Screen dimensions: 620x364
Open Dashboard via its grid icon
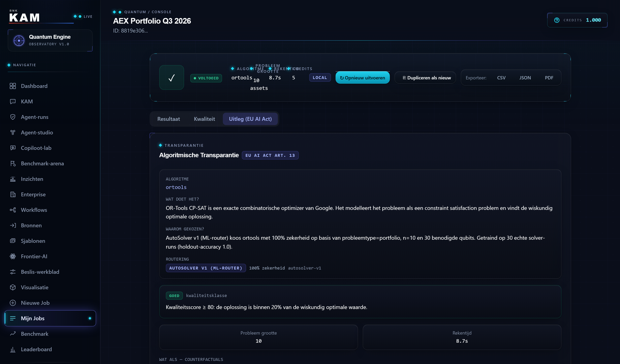tap(13, 86)
